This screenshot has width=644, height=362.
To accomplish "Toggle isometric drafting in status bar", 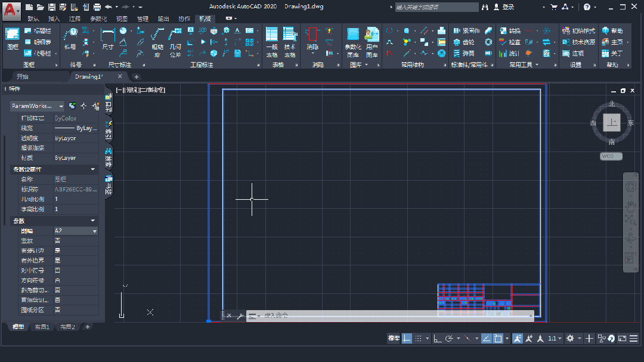I will click(467, 338).
